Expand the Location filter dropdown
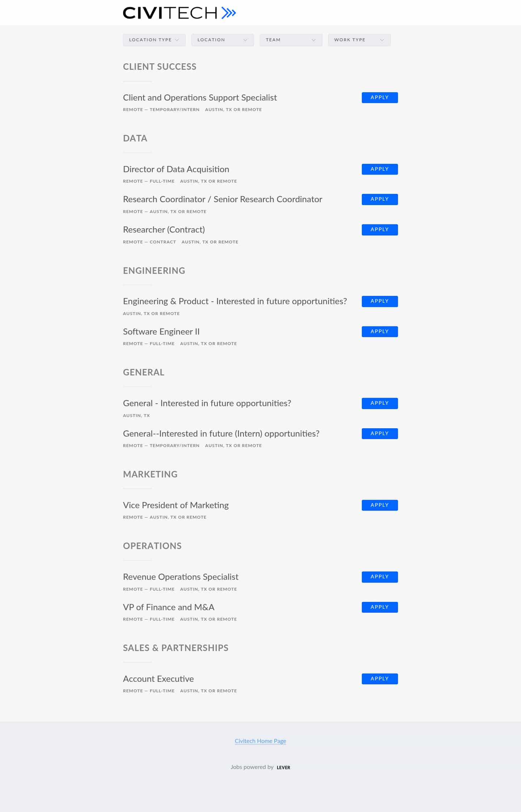The height and width of the screenshot is (812, 521). [223, 40]
